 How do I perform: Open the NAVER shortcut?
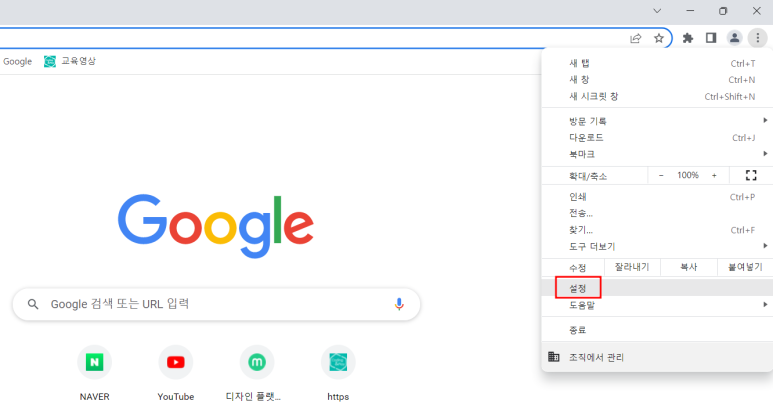94,373
